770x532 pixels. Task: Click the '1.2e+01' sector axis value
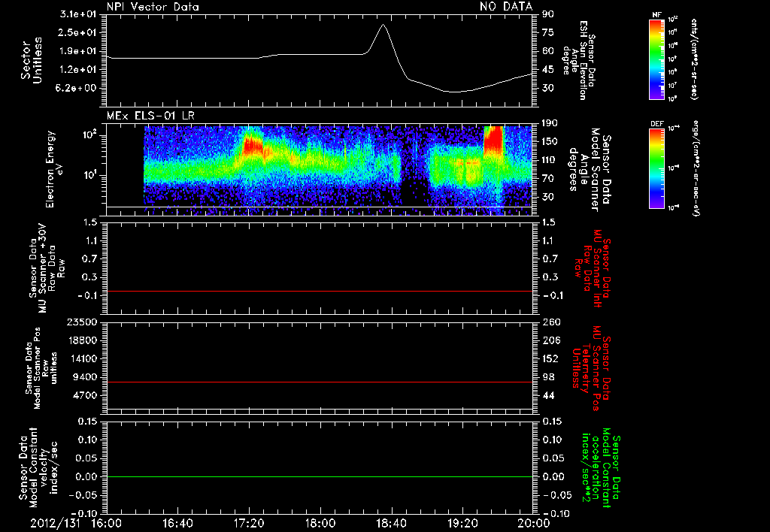pyautogui.click(x=78, y=70)
